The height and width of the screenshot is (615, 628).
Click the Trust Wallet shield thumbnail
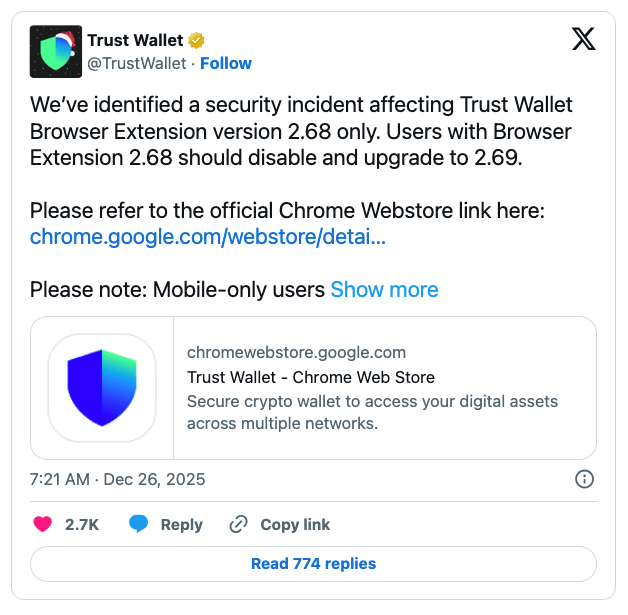pyautogui.click(x=102, y=388)
